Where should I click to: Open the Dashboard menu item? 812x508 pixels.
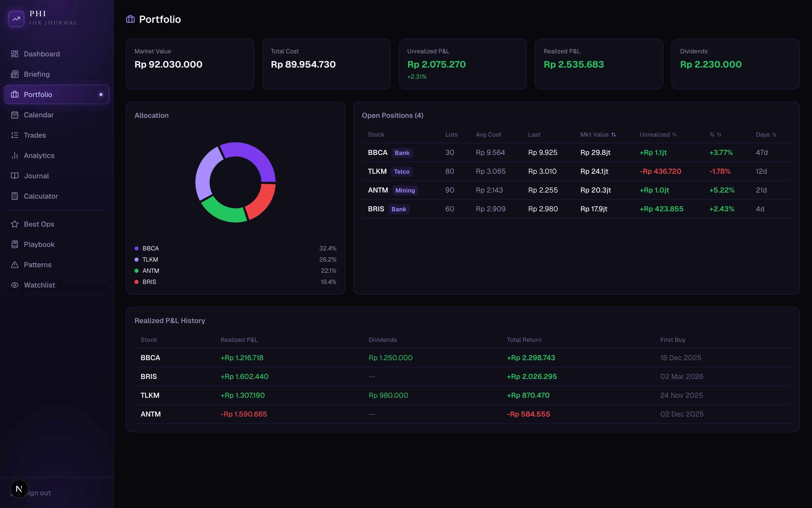[x=56, y=54]
